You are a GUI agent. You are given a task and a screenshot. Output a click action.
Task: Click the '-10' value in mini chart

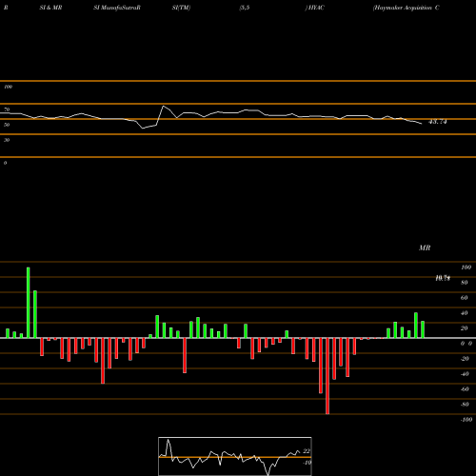[x=307, y=463]
